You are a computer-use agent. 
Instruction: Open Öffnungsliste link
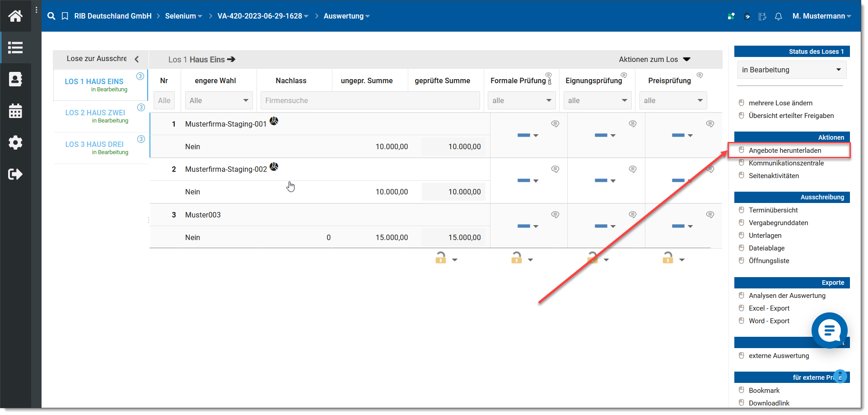click(x=769, y=260)
